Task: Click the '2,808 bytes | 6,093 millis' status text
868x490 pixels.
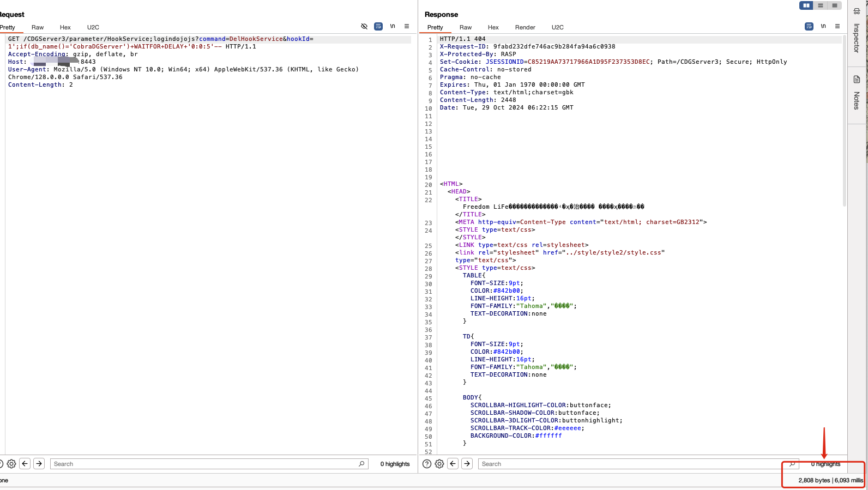Action: (x=830, y=480)
